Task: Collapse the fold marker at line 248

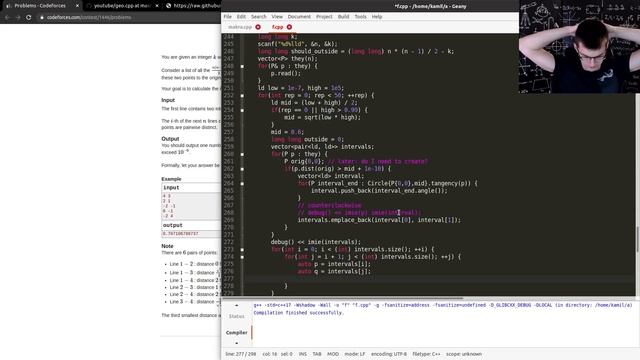Action: [242, 66]
